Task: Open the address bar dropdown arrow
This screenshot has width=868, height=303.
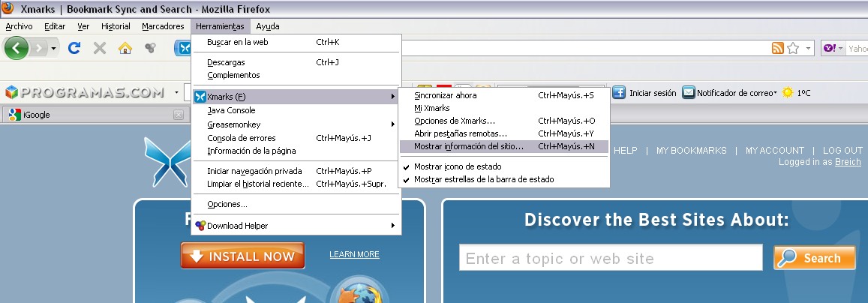Action: pyautogui.click(x=808, y=49)
